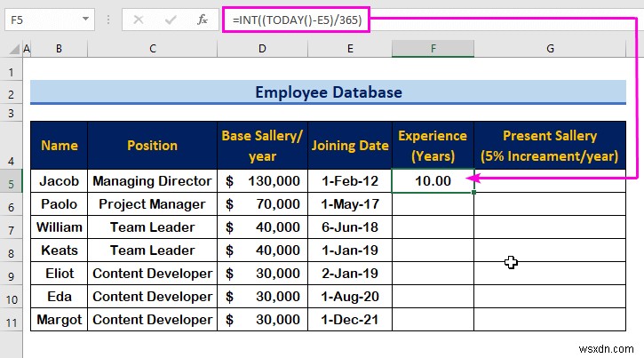The image size is (644, 358).
Task: Click the fill handle of cell F5
Action: (x=474, y=192)
